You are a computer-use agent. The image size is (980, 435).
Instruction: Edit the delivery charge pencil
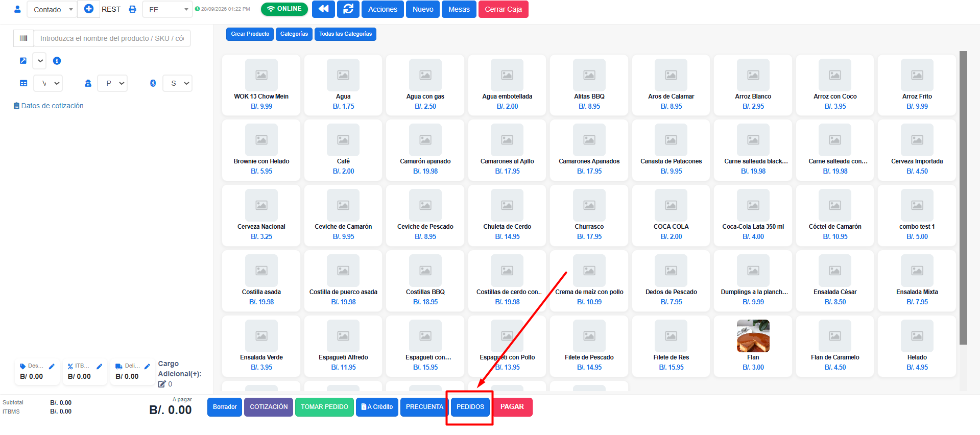[147, 366]
